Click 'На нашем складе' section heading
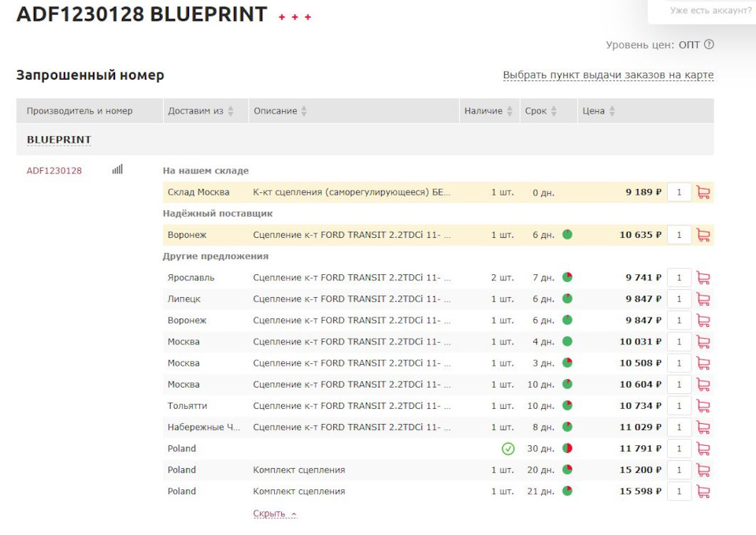The height and width of the screenshot is (535, 756). [x=206, y=171]
